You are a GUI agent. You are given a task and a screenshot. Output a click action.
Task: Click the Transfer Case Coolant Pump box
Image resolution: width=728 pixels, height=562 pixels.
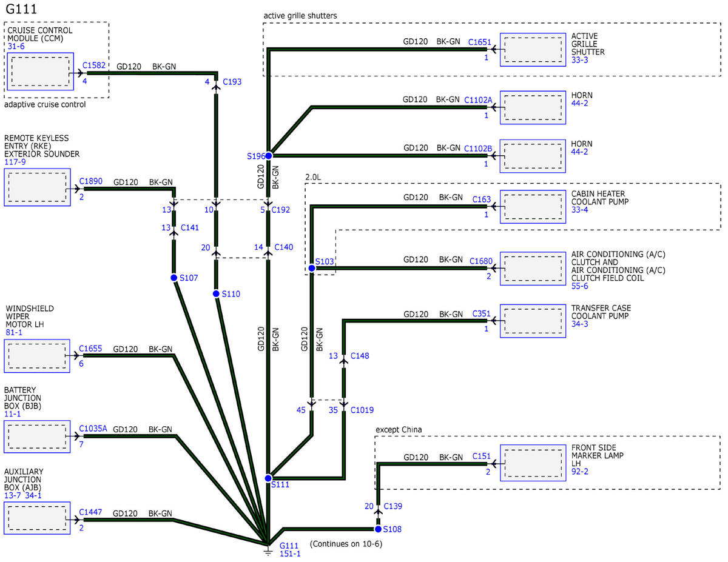[x=533, y=320]
